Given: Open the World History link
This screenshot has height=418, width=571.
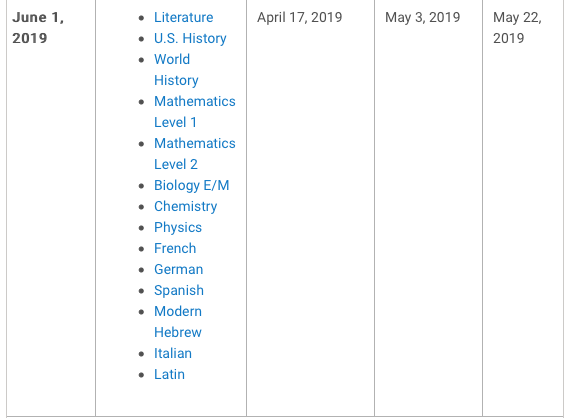Looking at the screenshot, I should pyautogui.click(x=176, y=70).
